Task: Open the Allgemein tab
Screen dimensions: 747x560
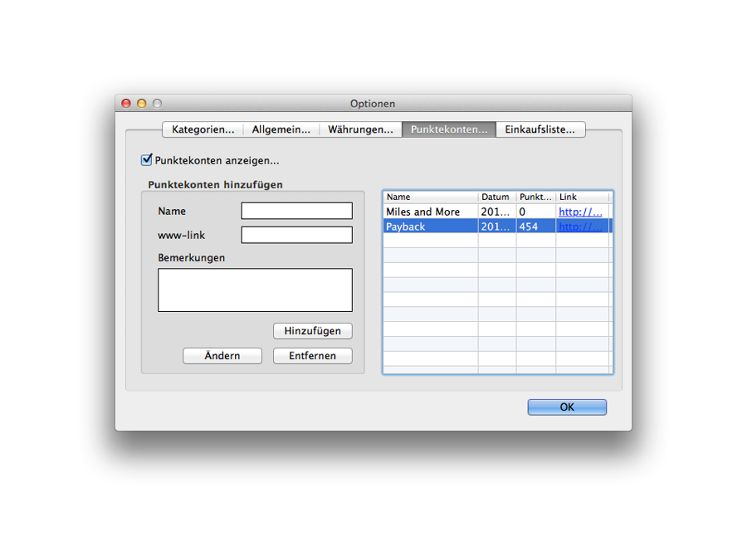Action: (x=281, y=129)
